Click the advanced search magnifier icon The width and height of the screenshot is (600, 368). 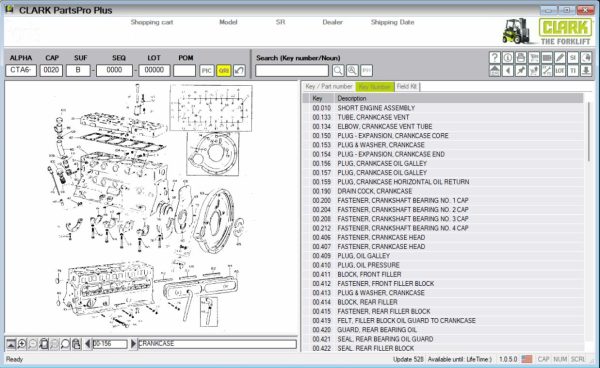coord(352,70)
